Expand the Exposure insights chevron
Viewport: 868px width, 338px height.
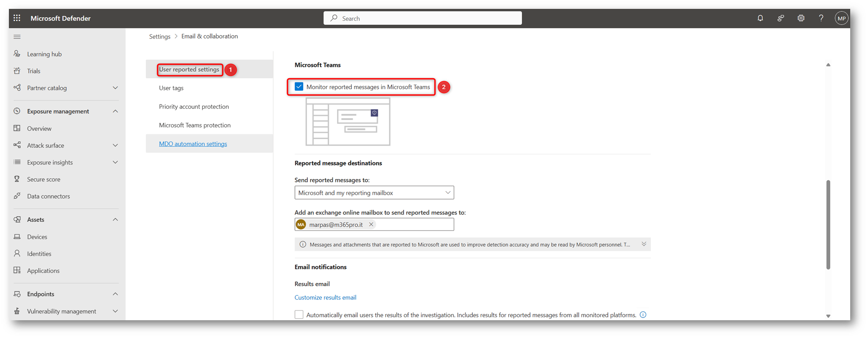tap(115, 162)
